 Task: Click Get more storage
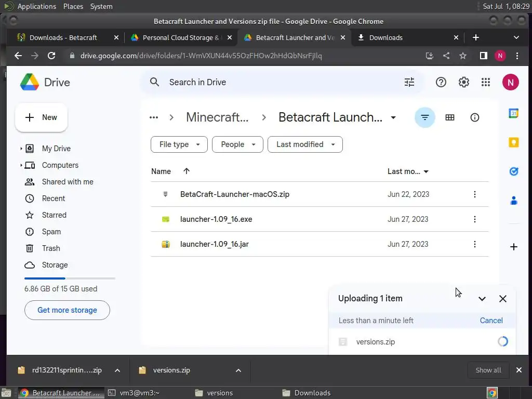tap(67, 310)
